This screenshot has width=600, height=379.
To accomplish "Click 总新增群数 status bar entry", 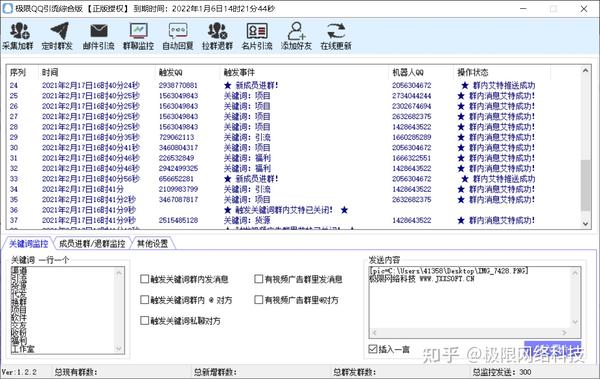I will pyautogui.click(x=215, y=372).
